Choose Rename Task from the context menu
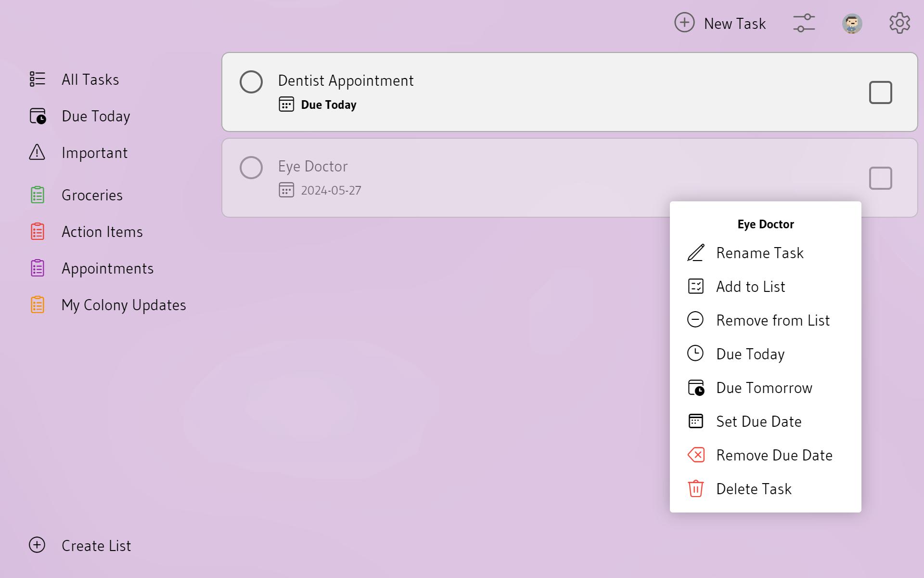Image resolution: width=924 pixels, height=578 pixels. coord(765,252)
